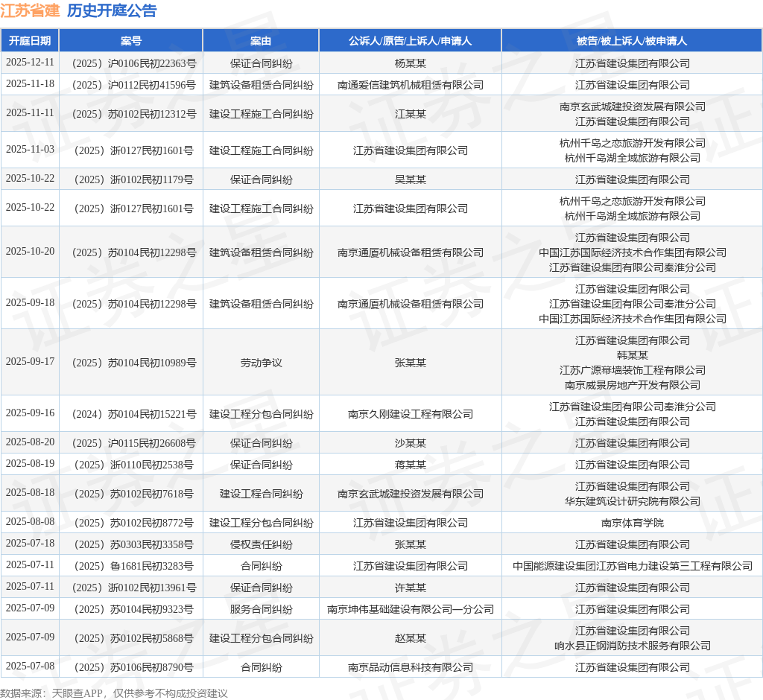The height and width of the screenshot is (700, 763).
Task: Select case number (2025)沪0106民初22363号
Action: pos(134,64)
